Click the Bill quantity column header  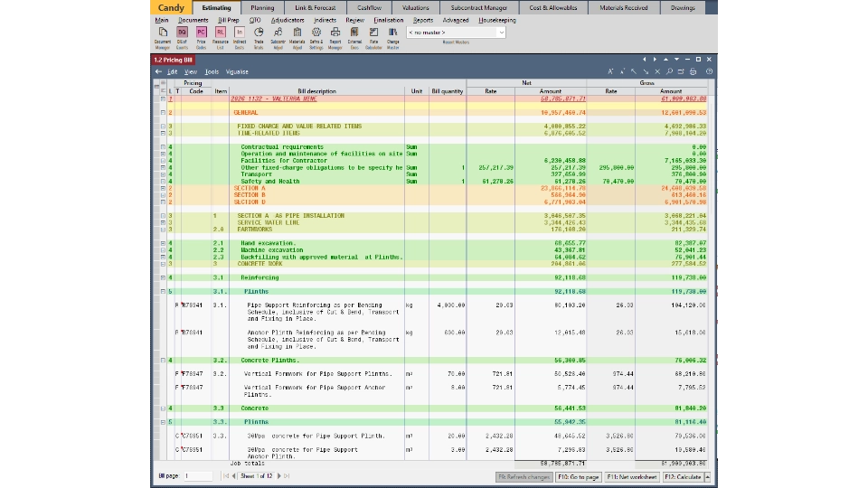(448, 91)
